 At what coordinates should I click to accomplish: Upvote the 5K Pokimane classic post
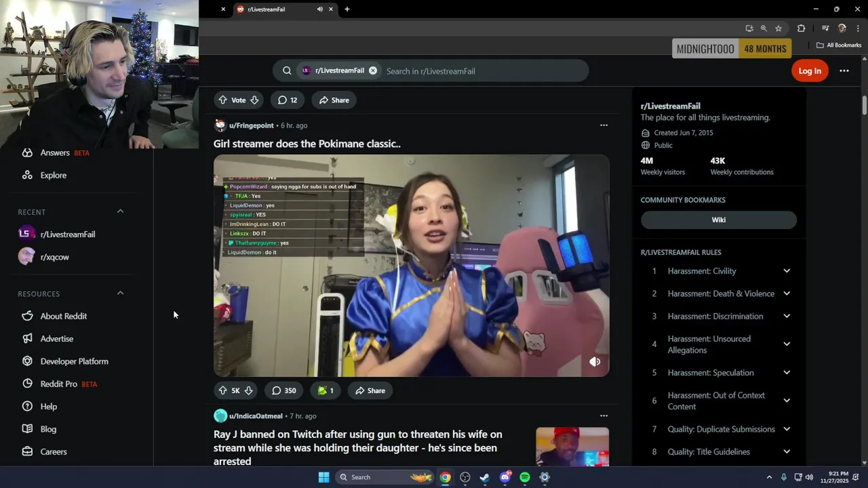pyautogui.click(x=222, y=390)
